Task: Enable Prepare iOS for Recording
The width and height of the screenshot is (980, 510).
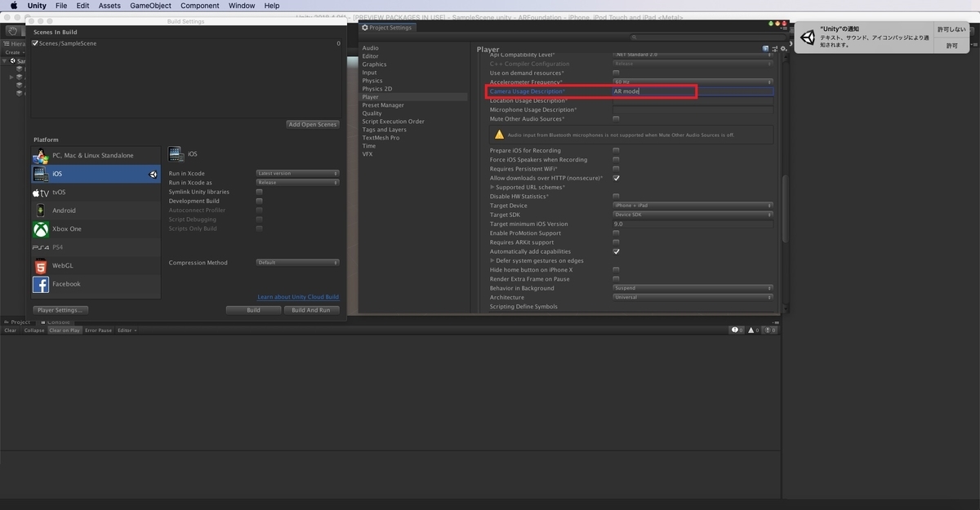Action: click(x=616, y=150)
